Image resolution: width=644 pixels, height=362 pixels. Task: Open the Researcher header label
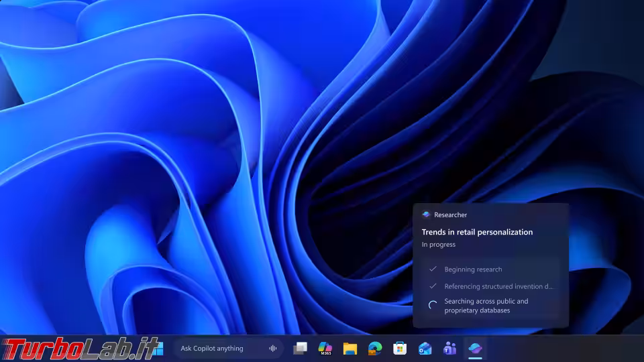pos(450,215)
